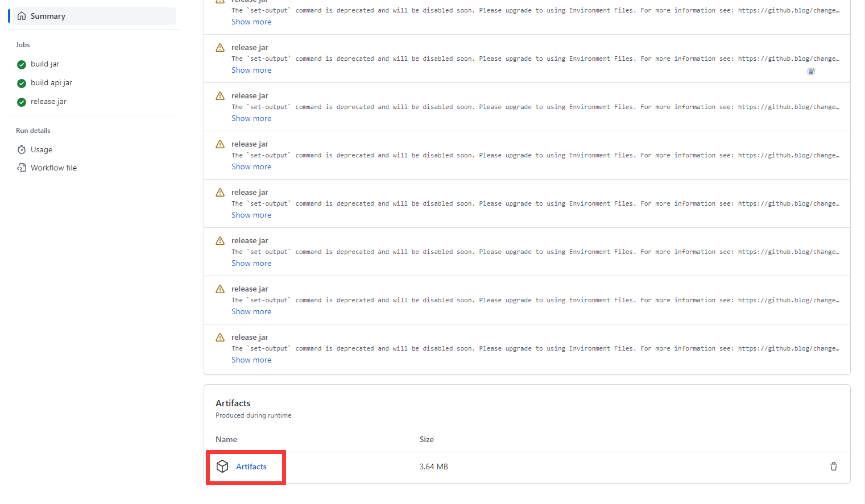Click the green check icon for build jar
The height and width of the screenshot is (504, 865).
(x=22, y=64)
